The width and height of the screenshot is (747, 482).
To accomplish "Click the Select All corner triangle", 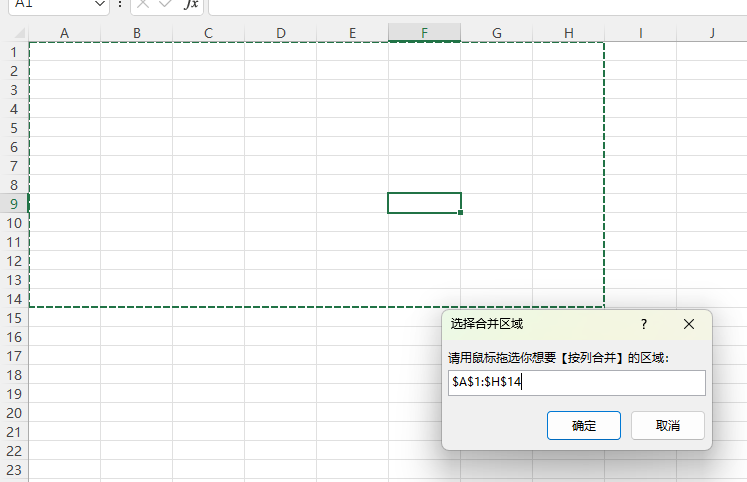I will pos(19,33).
